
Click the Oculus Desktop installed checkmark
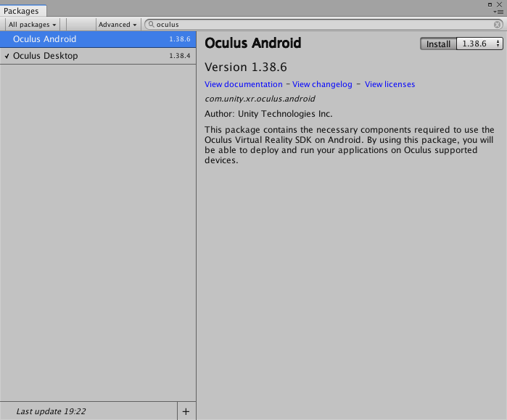(x=7, y=57)
